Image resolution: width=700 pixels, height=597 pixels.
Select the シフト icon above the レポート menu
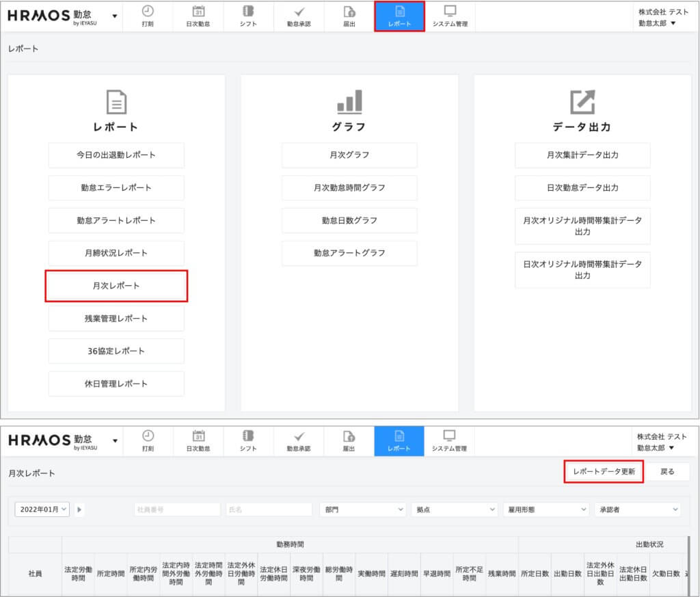(x=248, y=12)
